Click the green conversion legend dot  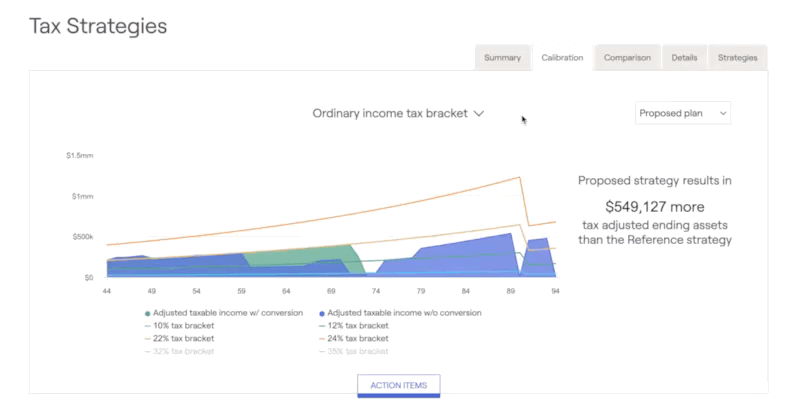[149, 313]
